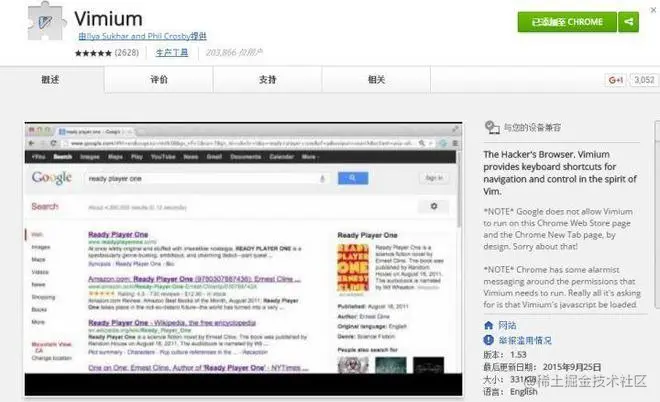
Task: Click the first Ready Player One result link
Action: [118, 234]
